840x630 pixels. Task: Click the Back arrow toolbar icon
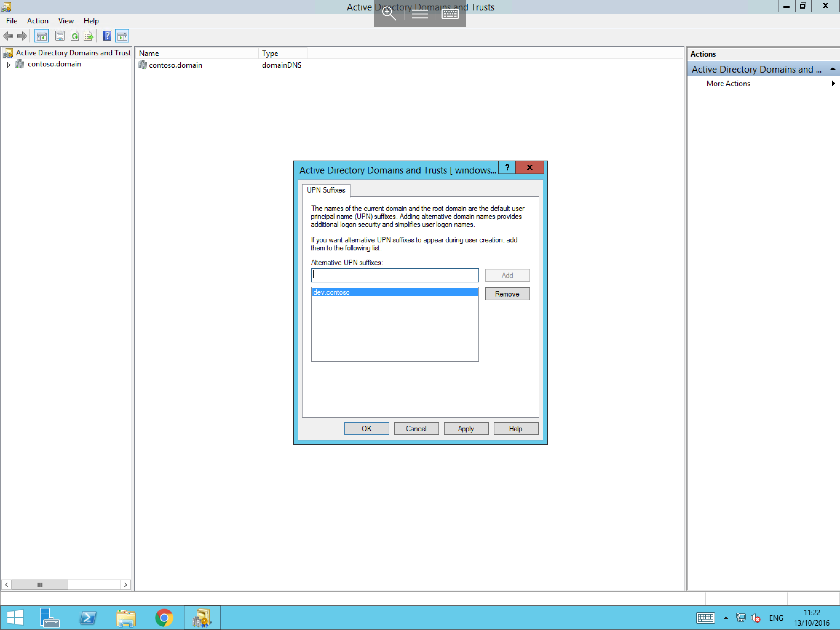[8, 36]
